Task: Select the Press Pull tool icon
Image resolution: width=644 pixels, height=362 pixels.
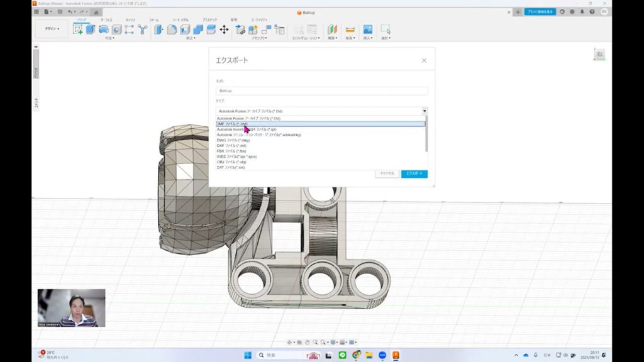Action: click(158, 29)
